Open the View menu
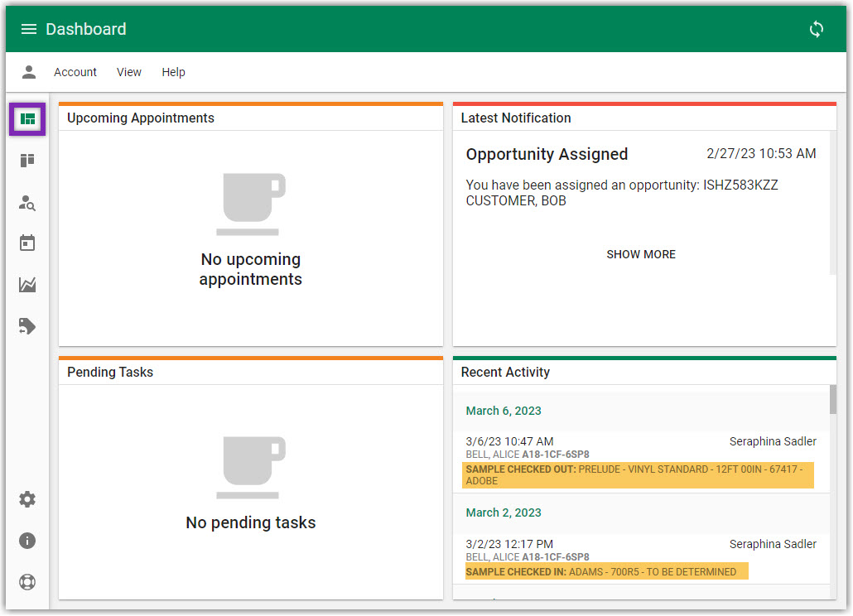 [x=128, y=72]
